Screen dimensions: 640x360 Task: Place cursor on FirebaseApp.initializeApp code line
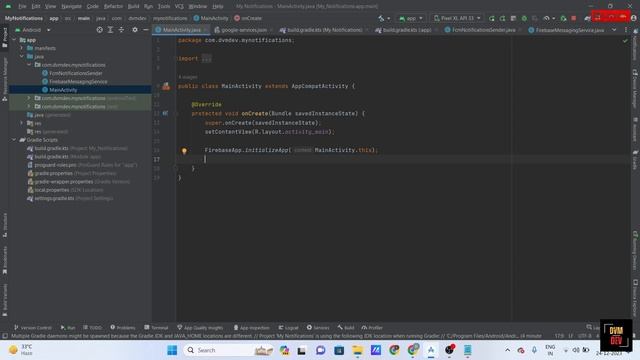click(x=291, y=150)
